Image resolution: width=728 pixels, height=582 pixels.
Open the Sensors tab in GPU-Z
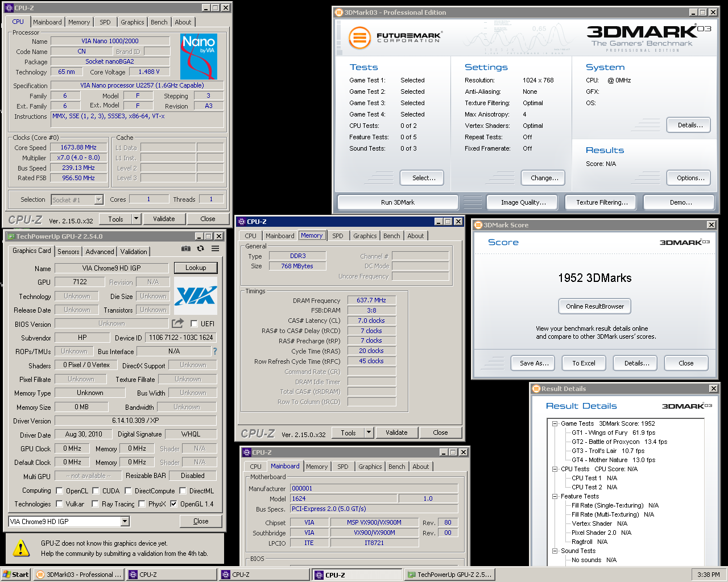[x=68, y=252]
